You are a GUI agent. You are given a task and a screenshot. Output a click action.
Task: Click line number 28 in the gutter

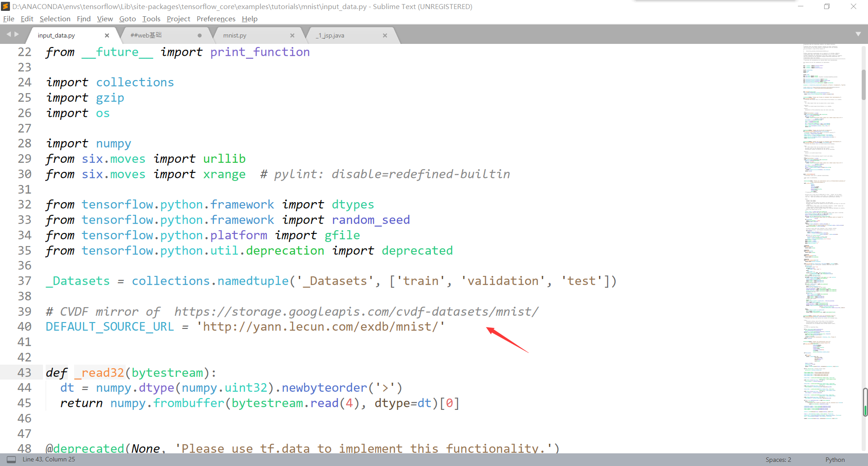24,143
